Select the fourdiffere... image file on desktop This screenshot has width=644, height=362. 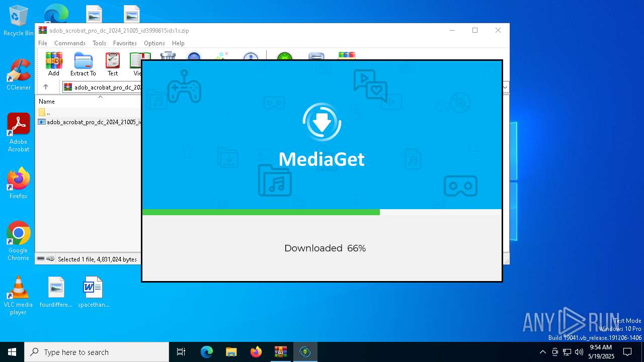pos(56,292)
